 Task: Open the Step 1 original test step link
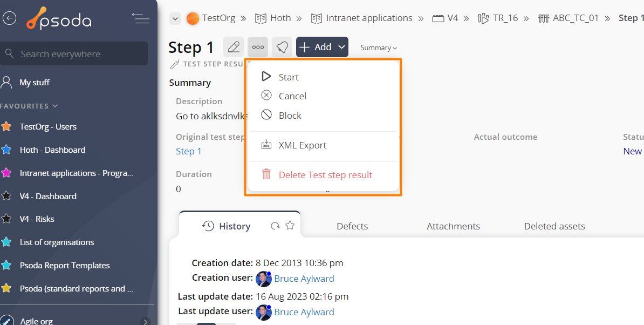189,151
